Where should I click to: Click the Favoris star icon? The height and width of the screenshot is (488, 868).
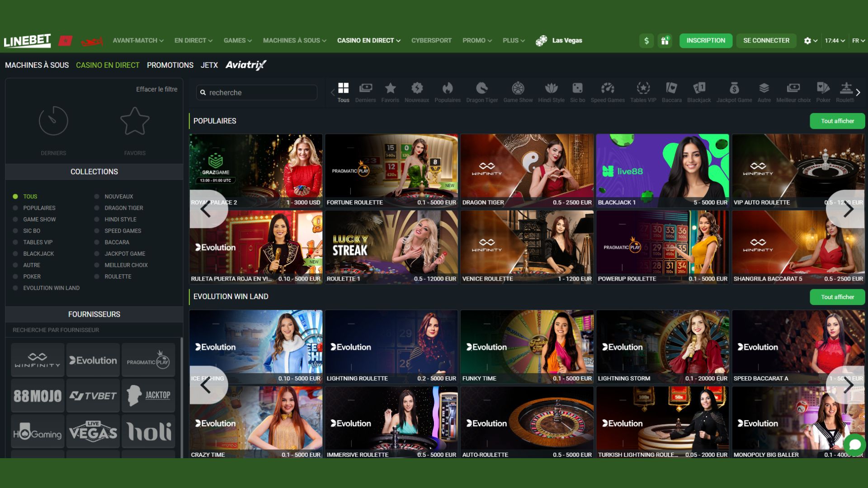click(390, 88)
